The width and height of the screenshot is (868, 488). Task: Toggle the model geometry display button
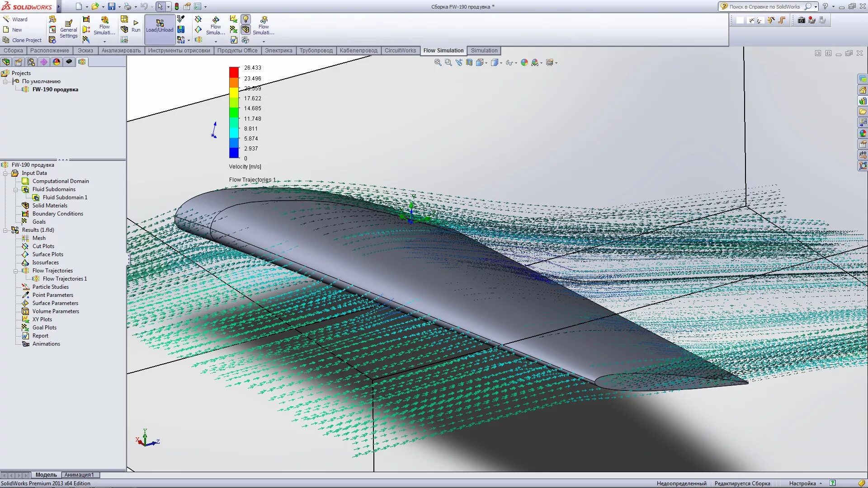point(245,29)
